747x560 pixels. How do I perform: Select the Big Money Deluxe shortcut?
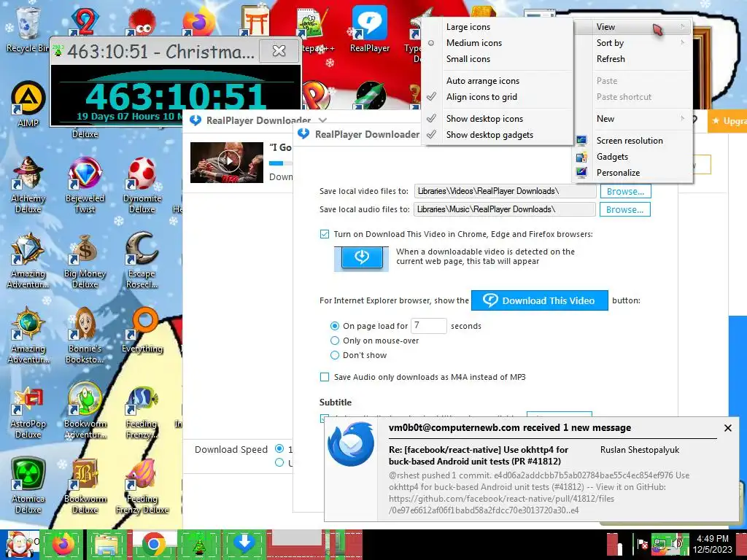coord(85,260)
